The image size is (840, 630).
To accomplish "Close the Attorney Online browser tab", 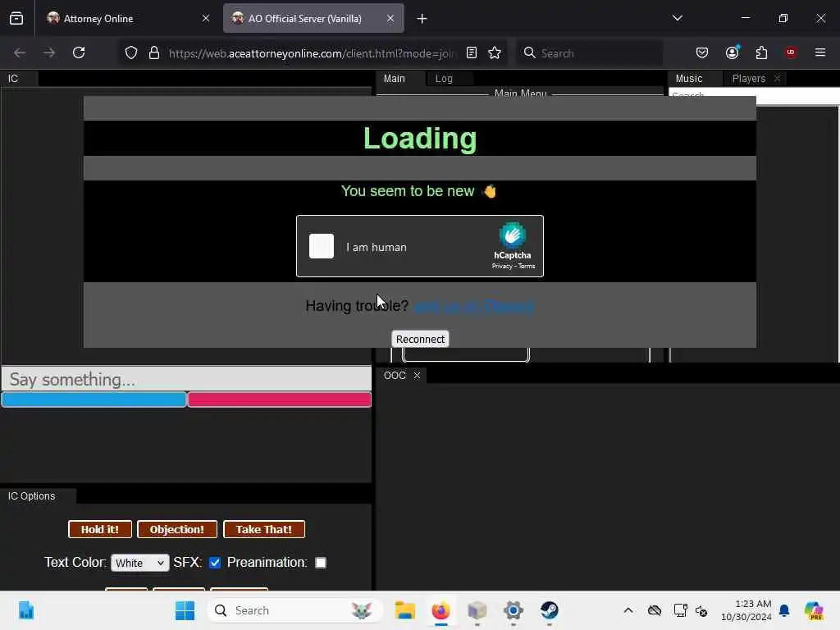I will pos(206,19).
